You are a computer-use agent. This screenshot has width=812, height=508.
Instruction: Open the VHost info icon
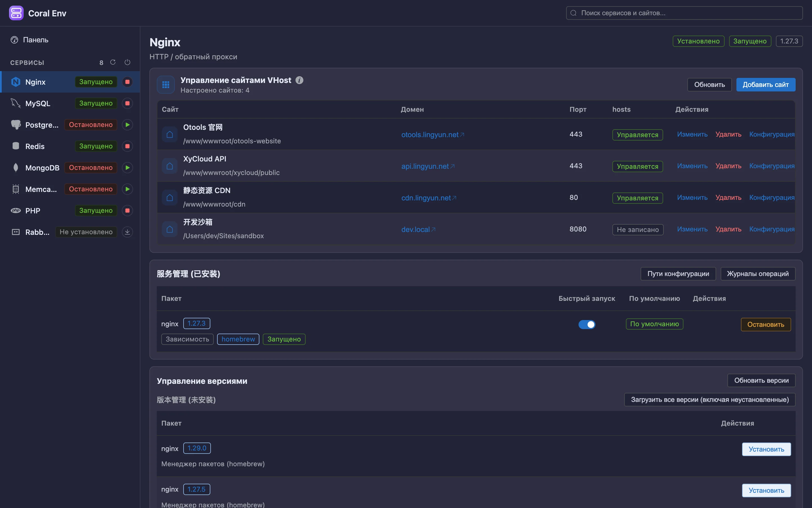click(x=299, y=80)
